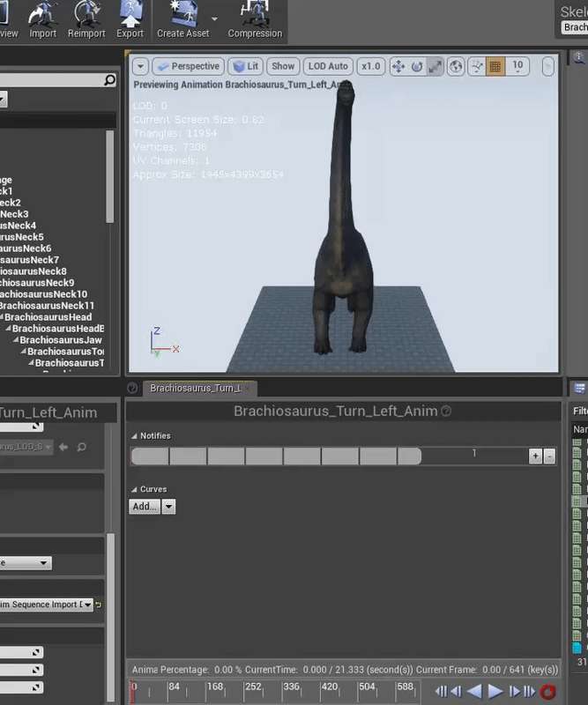Open the x1.0 playback speed menu

[x=371, y=67]
